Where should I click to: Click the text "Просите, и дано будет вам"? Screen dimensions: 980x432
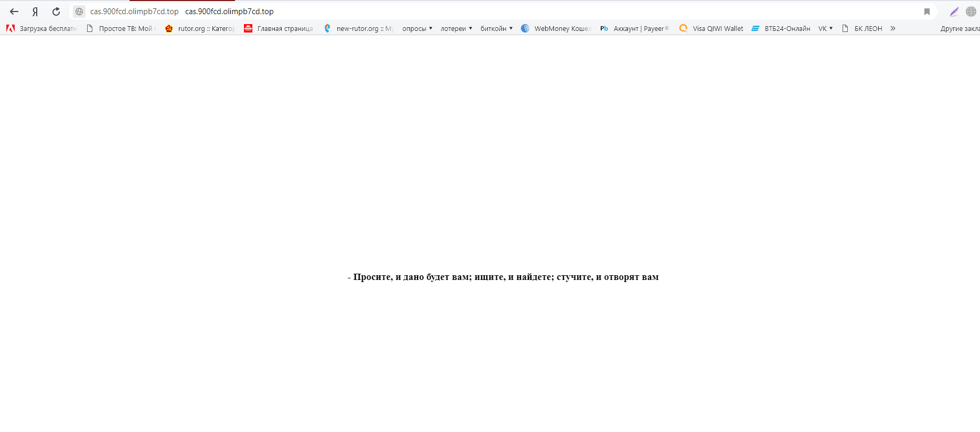pos(412,277)
